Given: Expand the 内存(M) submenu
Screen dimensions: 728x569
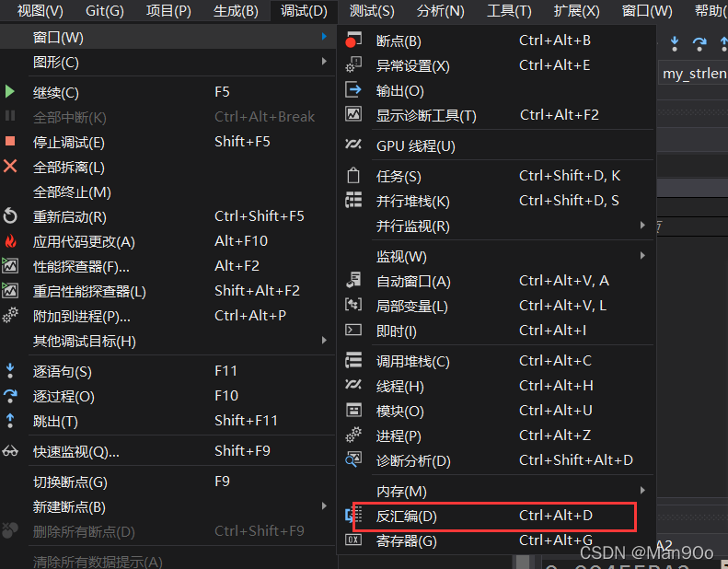Looking at the screenshot, I should pyautogui.click(x=496, y=491).
